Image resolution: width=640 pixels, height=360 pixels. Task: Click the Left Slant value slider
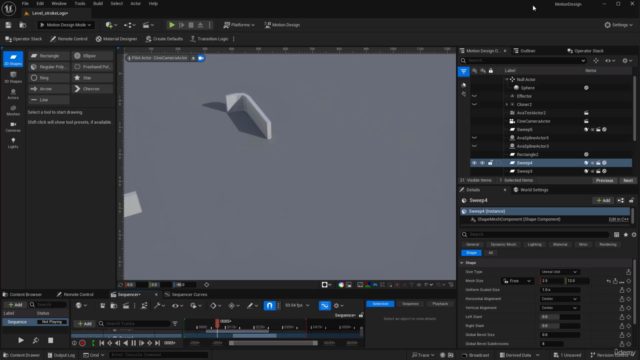560,317
